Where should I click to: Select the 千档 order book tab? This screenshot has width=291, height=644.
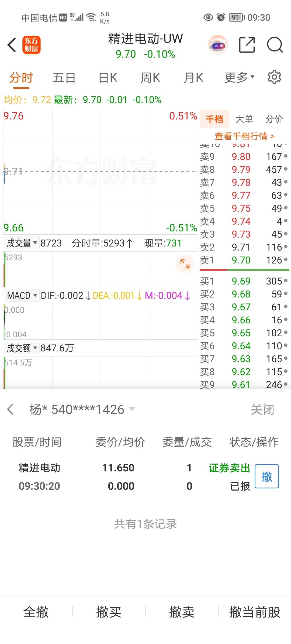click(x=214, y=119)
